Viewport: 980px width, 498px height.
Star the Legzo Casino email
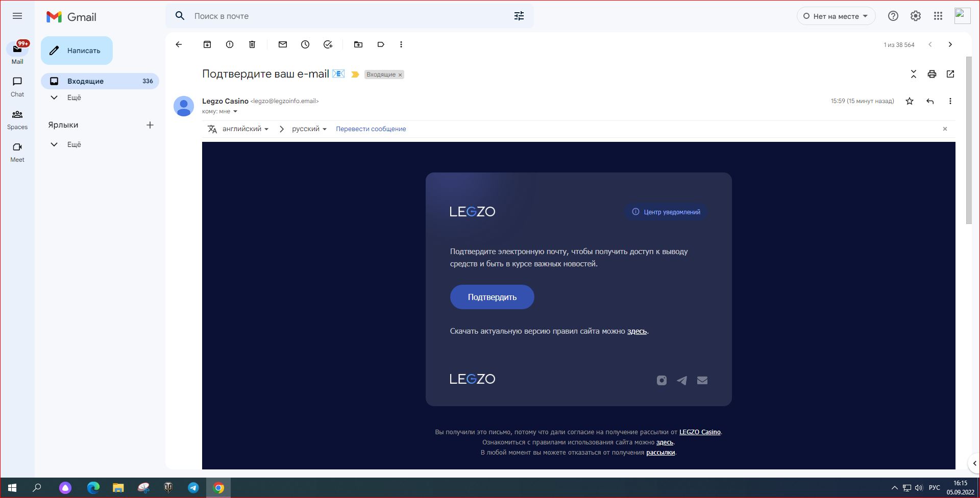(x=910, y=101)
